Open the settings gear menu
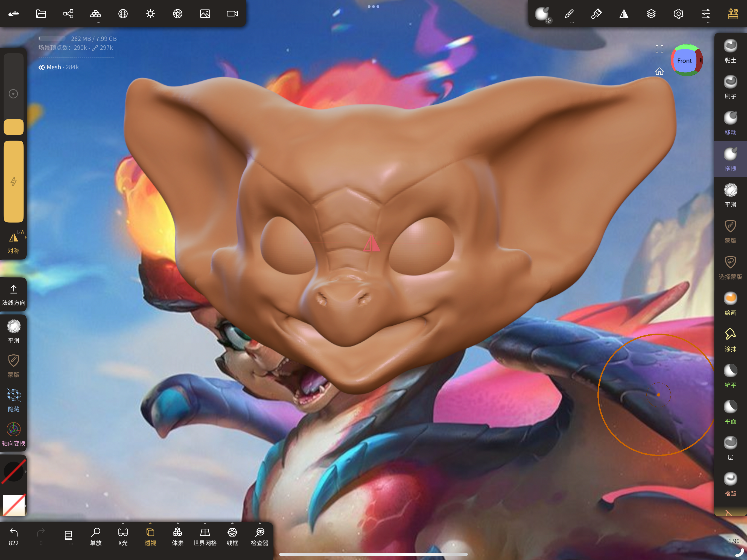 [678, 13]
